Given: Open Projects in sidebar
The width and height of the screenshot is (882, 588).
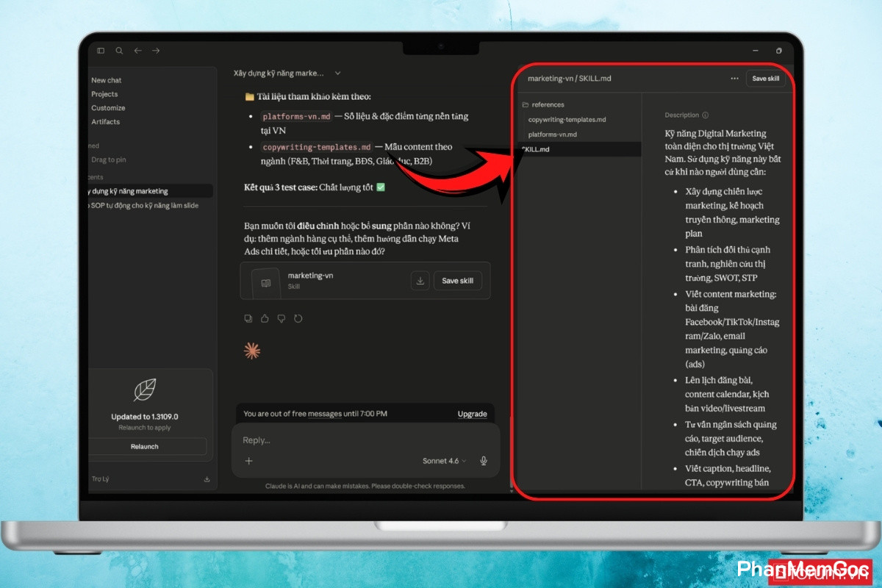Looking at the screenshot, I should (104, 94).
